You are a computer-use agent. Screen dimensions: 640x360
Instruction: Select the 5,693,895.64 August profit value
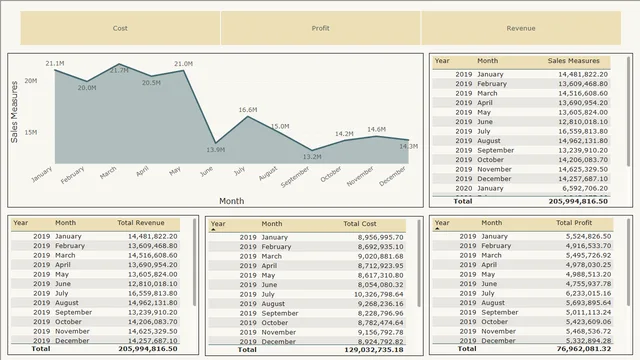pos(588,303)
